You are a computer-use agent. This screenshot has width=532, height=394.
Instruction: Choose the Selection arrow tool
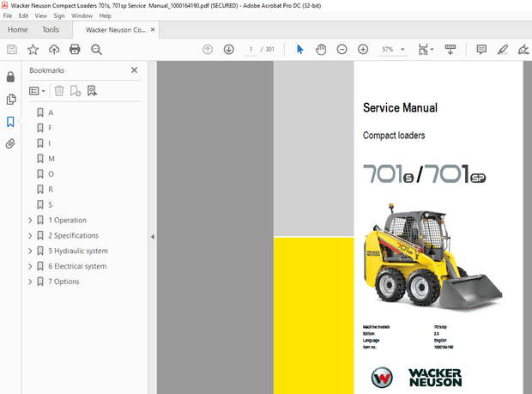point(300,50)
